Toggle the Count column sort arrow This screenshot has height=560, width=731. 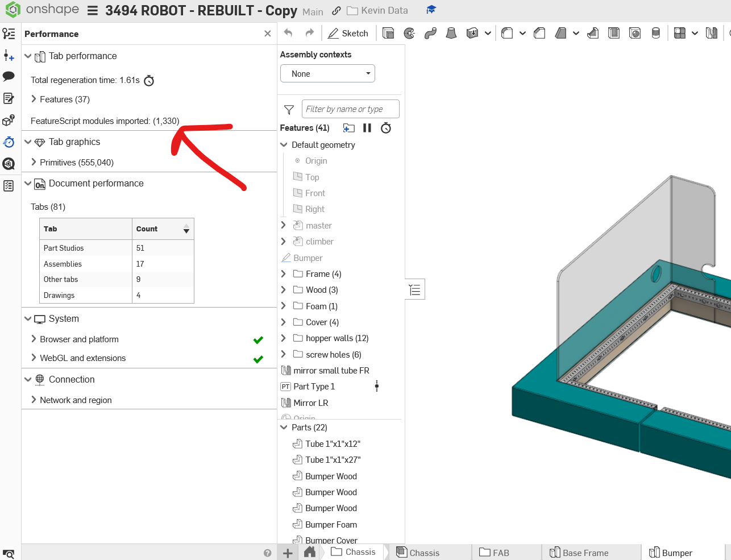pos(186,229)
